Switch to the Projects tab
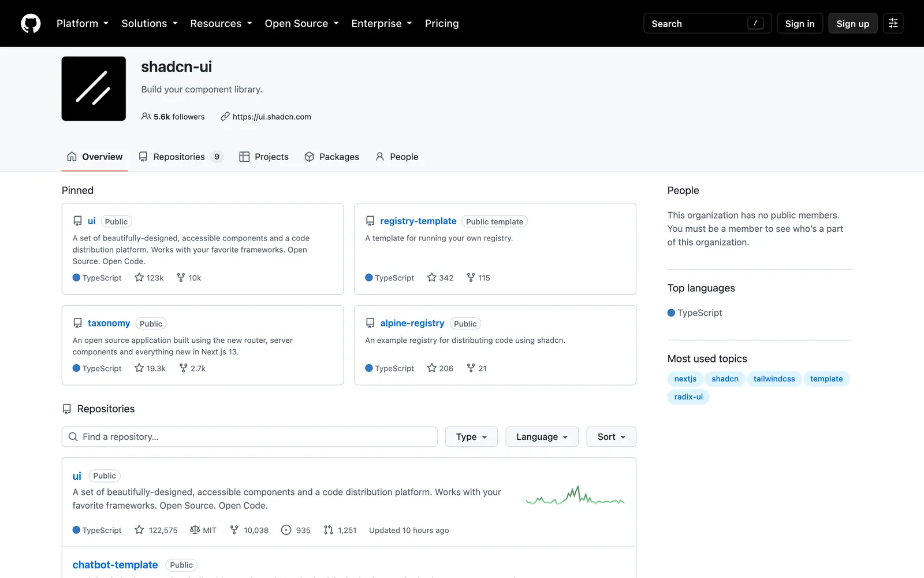The width and height of the screenshot is (924, 578). click(264, 157)
